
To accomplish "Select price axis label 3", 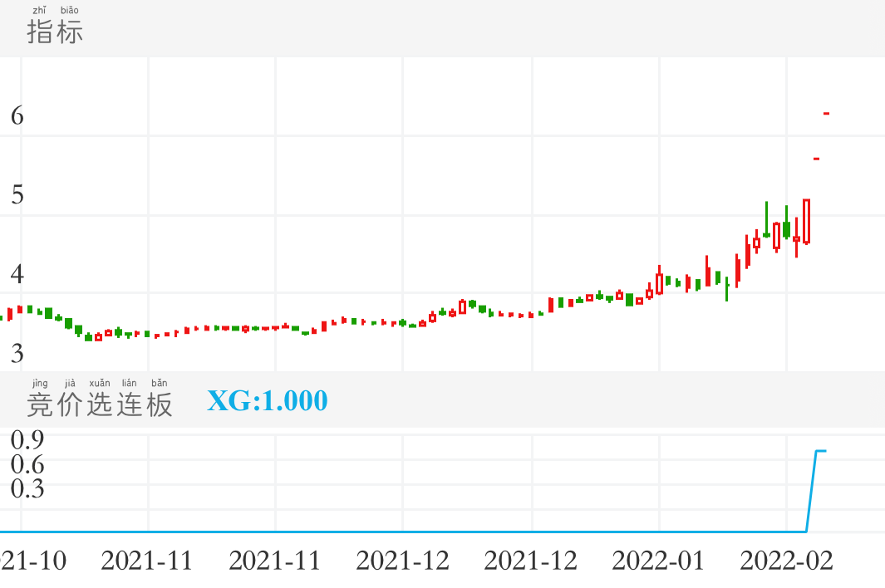I will click(x=17, y=353).
